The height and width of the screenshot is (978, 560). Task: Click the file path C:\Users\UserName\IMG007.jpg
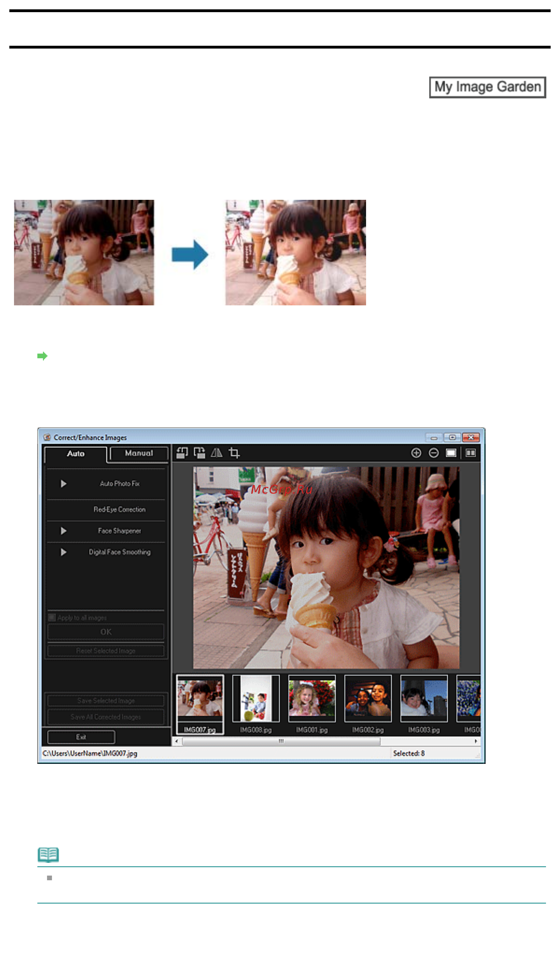90,753
